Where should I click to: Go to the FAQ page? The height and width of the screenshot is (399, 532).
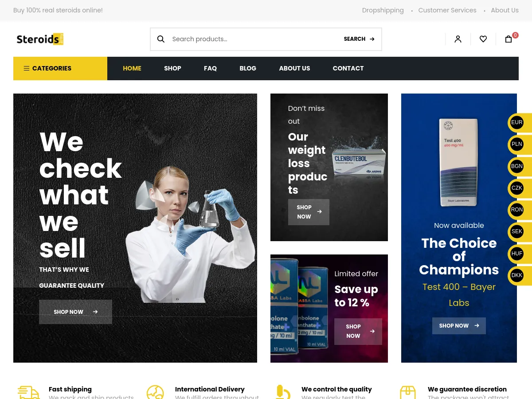pos(210,68)
